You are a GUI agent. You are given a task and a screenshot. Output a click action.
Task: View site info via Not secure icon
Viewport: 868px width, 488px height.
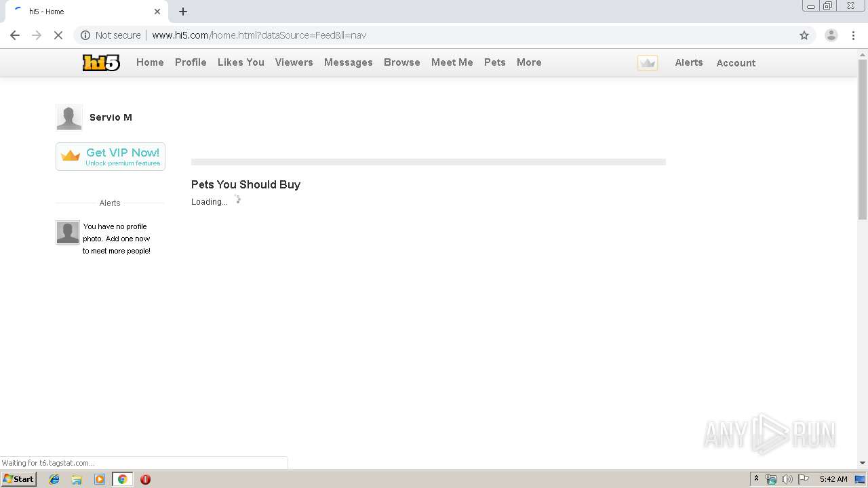tap(85, 35)
